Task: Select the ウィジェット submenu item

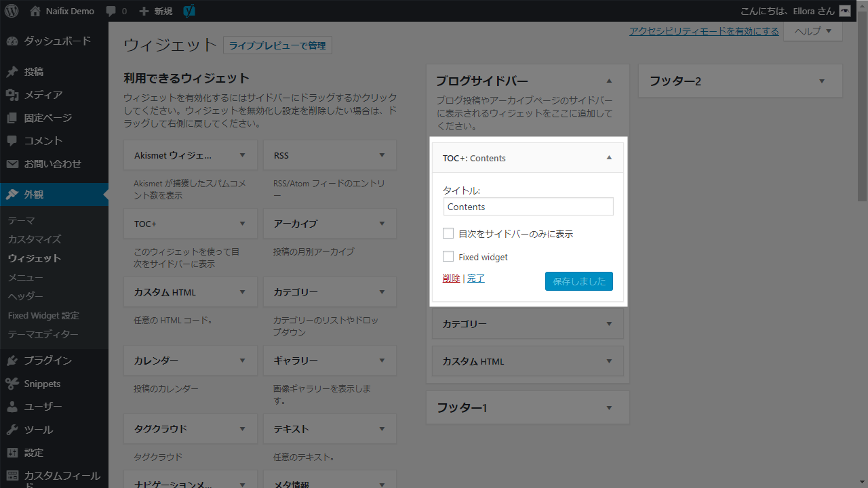Action: point(35,258)
